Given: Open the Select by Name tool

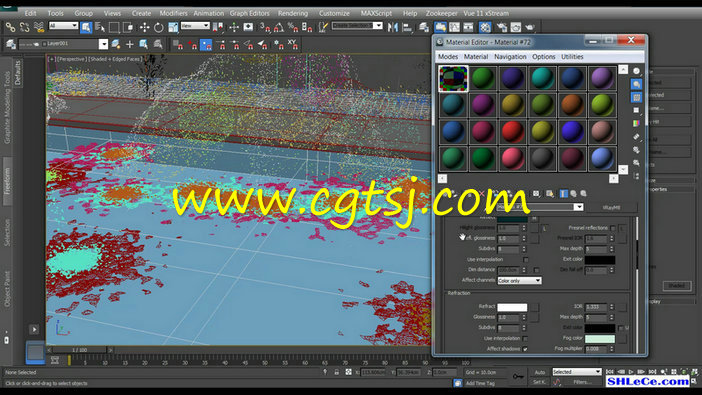Looking at the screenshot, I should click(100, 27).
